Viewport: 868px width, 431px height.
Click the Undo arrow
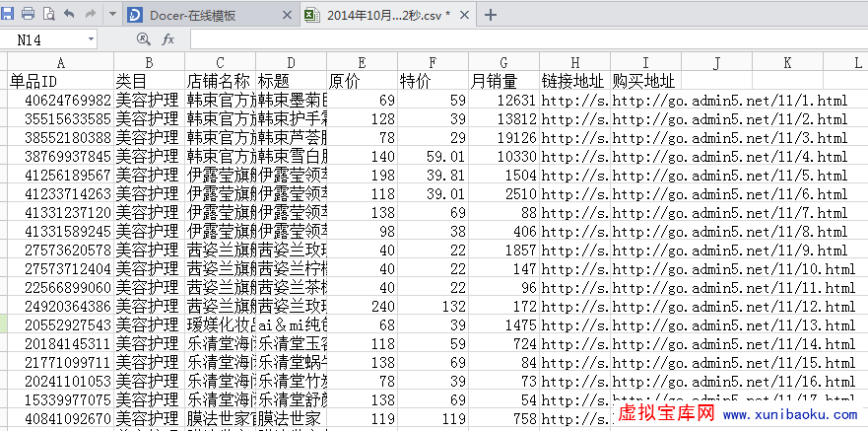[x=68, y=15]
